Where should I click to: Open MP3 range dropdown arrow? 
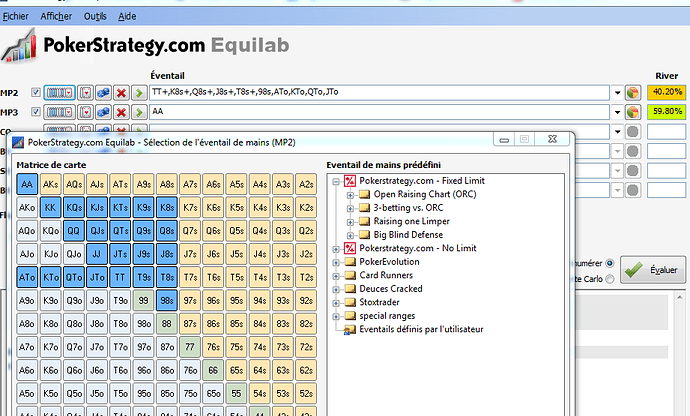click(617, 112)
